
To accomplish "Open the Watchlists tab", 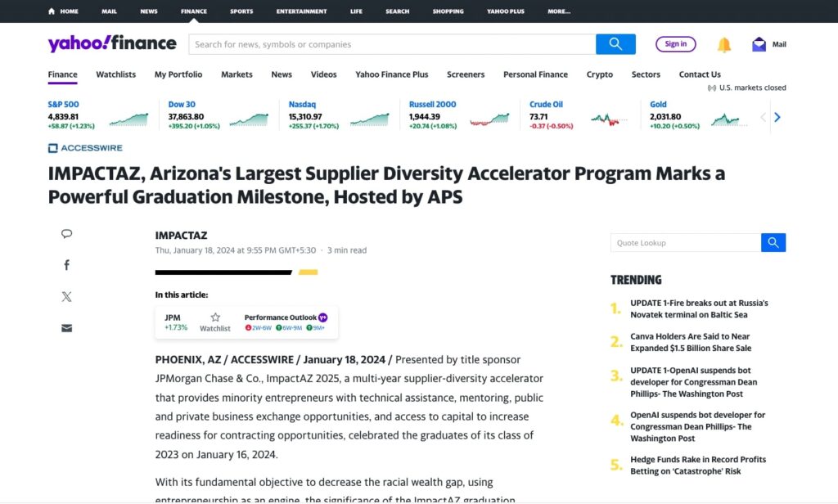I will [x=116, y=74].
